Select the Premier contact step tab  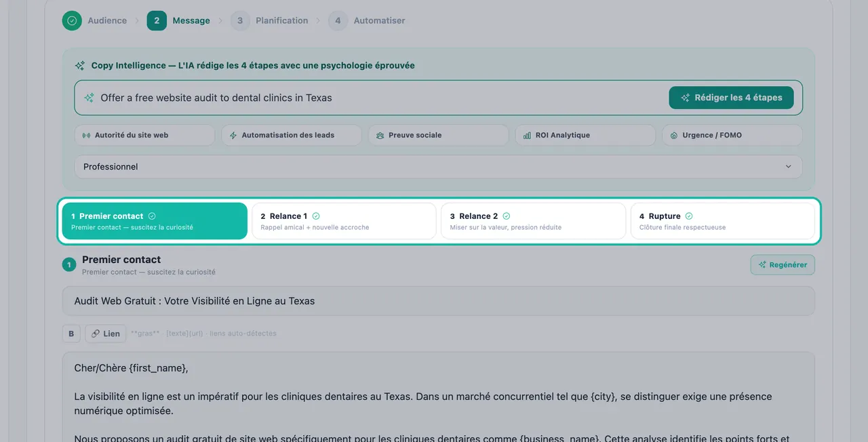point(155,221)
